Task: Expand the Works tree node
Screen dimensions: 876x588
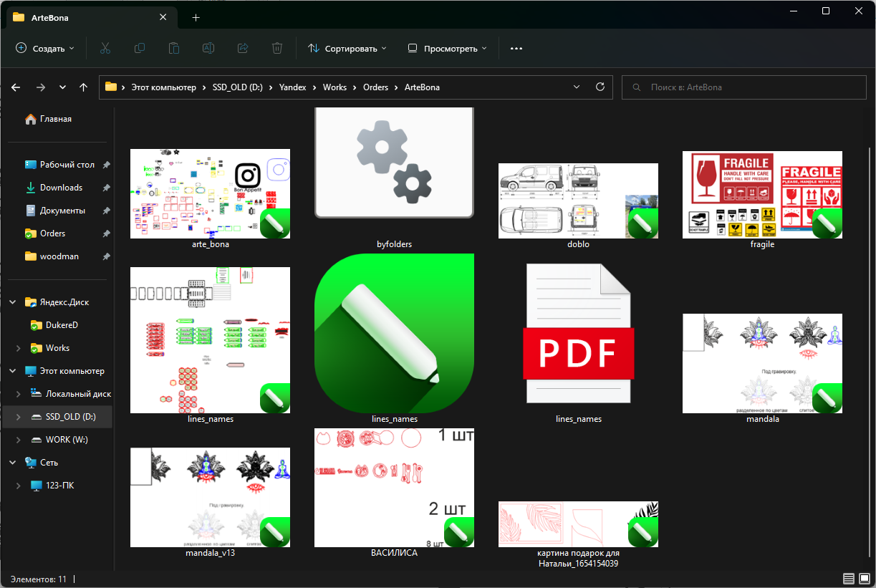Action: point(18,348)
